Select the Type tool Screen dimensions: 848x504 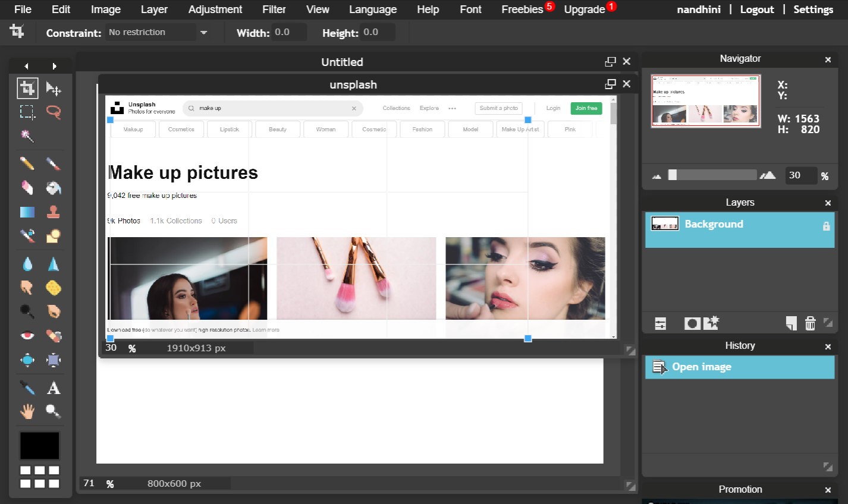tap(54, 388)
